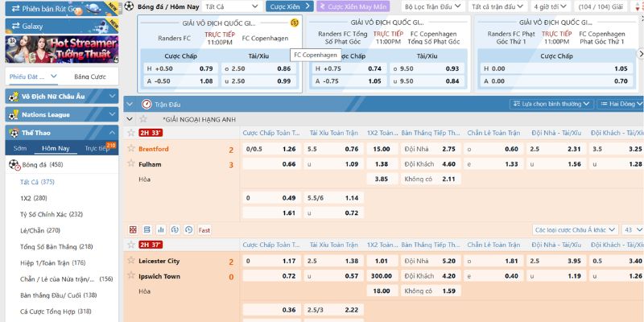Open the red grid icon under Brentford match
This screenshot has width=644, height=322.
pyautogui.click(x=133, y=230)
